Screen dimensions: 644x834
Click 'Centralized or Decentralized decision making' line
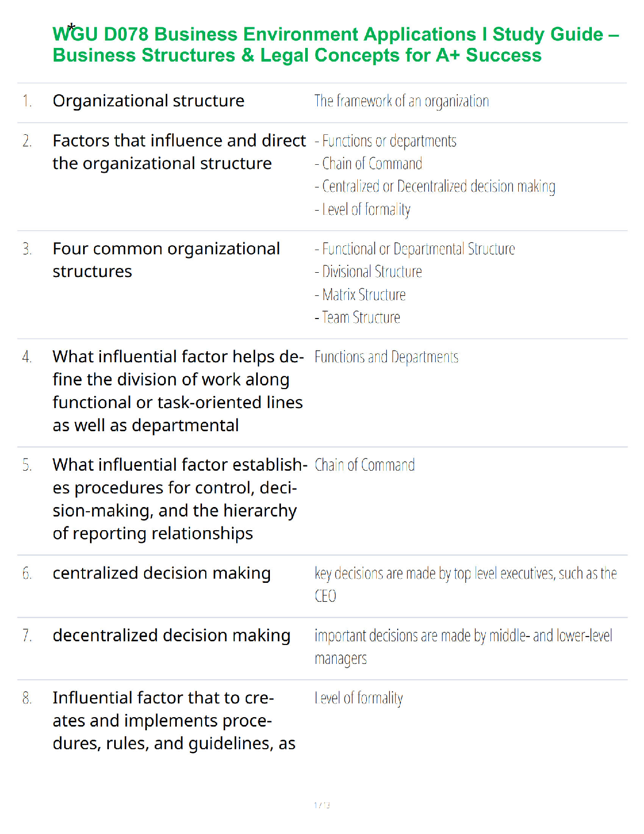click(435, 187)
